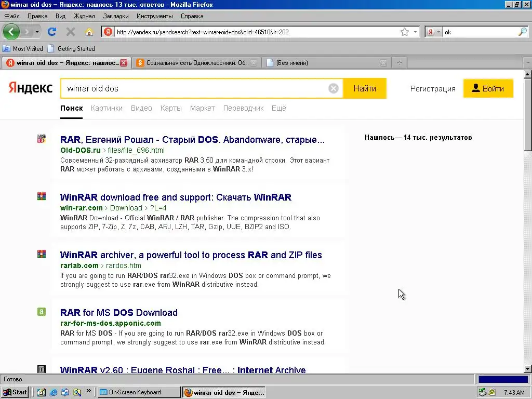Open the Old-DOS.ru site link
Viewport: 532px width, 399px height.
click(81, 150)
